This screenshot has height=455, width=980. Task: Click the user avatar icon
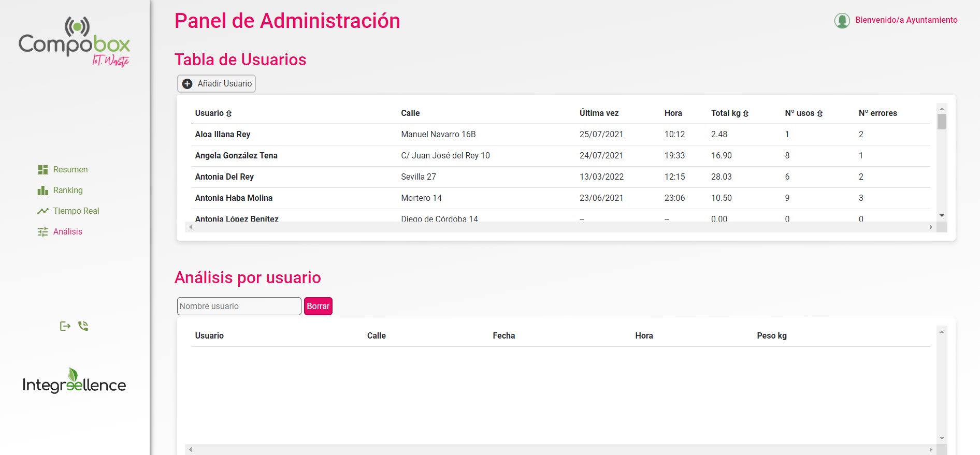(842, 21)
